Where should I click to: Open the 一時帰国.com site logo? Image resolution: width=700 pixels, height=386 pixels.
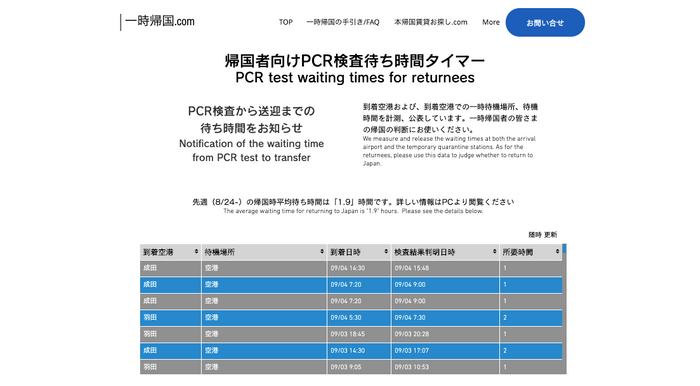coord(159,21)
